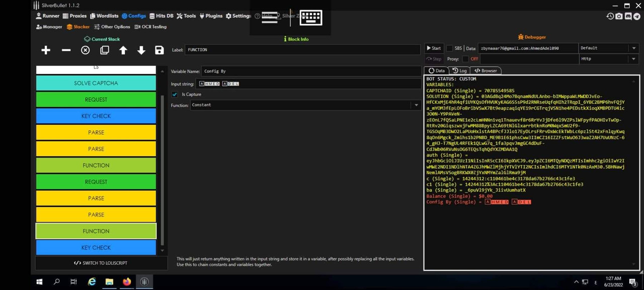Select the last KEY CHECK block
This screenshot has height=290, width=644.
click(96, 248)
